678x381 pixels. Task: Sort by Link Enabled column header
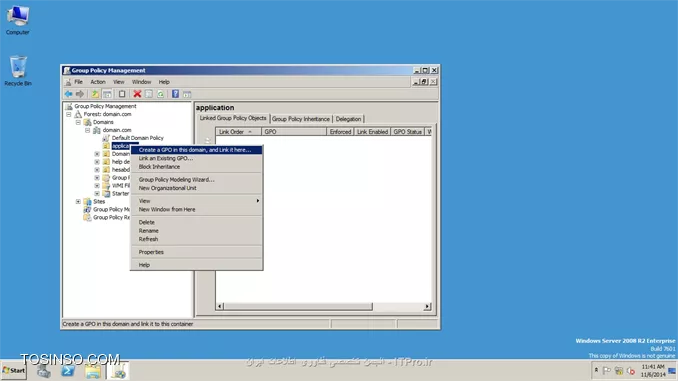[x=372, y=131]
